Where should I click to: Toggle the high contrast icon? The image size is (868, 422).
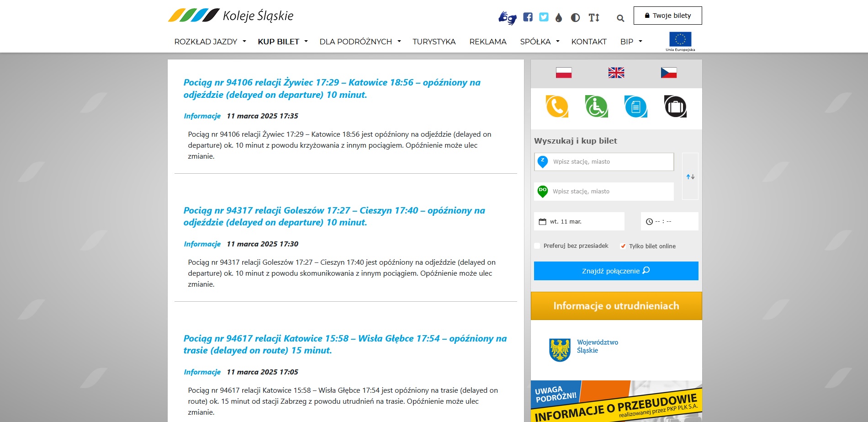(575, 18)
